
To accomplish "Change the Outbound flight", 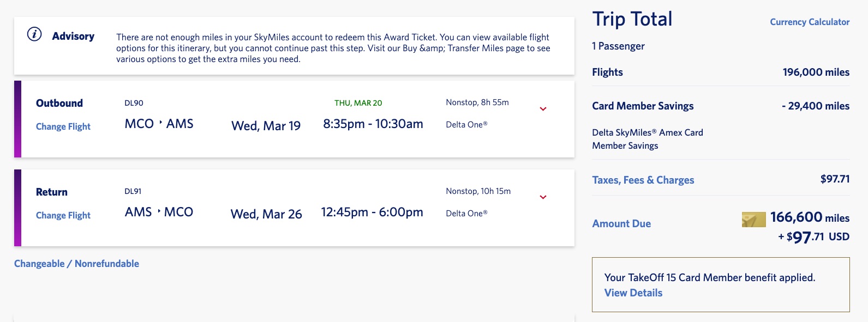I will pyautogui.click(x=63, y=126).
